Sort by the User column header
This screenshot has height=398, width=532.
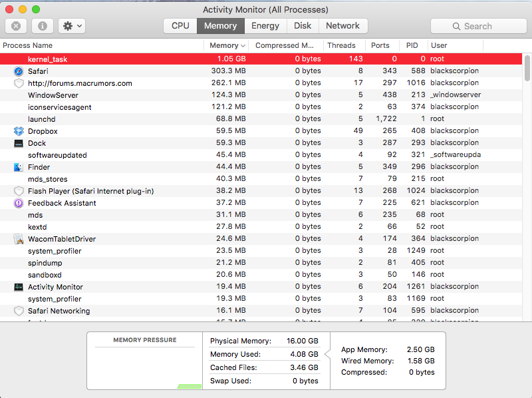coord(455,45)
